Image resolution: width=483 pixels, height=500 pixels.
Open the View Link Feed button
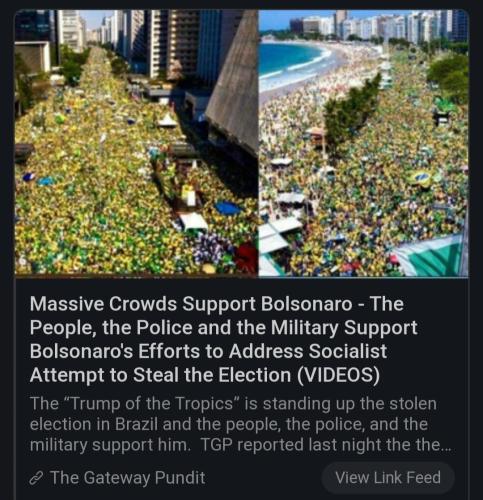click(x=388, y=478)
